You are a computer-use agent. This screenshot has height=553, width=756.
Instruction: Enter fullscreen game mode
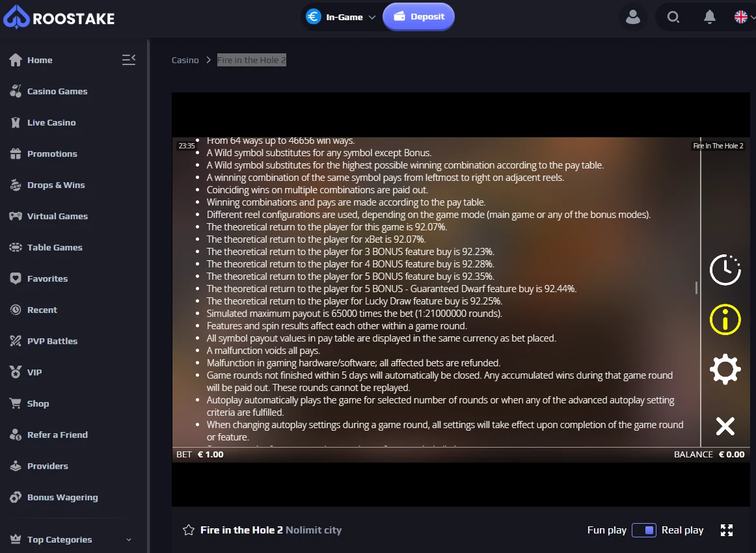727,530
